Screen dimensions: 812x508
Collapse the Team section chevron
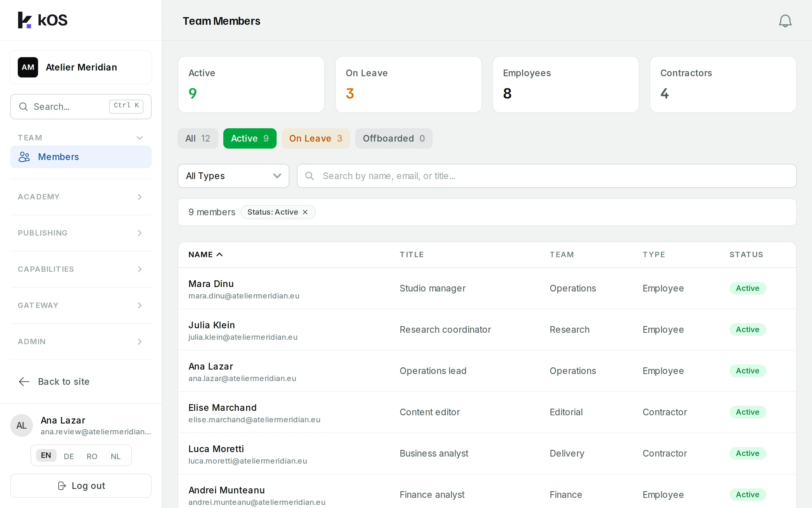point(140,138)
